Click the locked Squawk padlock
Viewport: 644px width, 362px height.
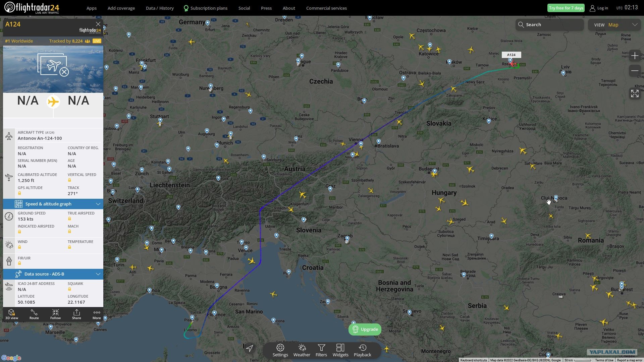[69, 289]
